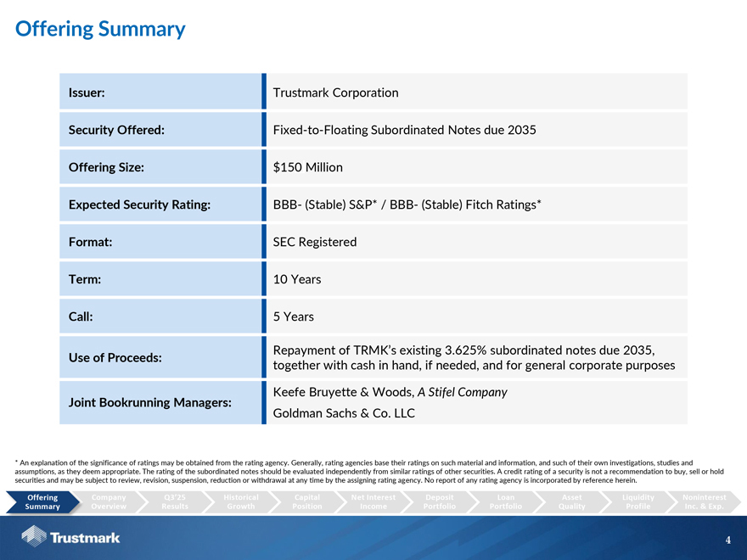Switch to the Net Interest Income tab
The width and height of the screenshot is (747, 560).
tap(373, 501)
